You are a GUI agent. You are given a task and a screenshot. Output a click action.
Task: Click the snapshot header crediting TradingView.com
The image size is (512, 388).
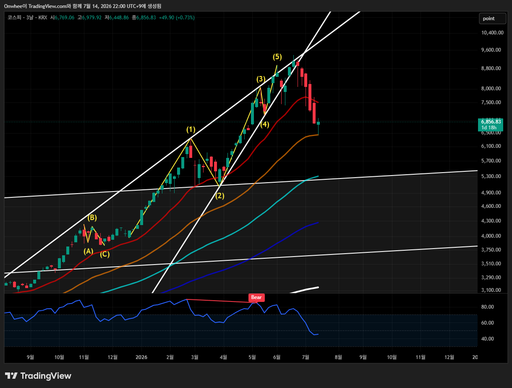(x=83, y=6)
